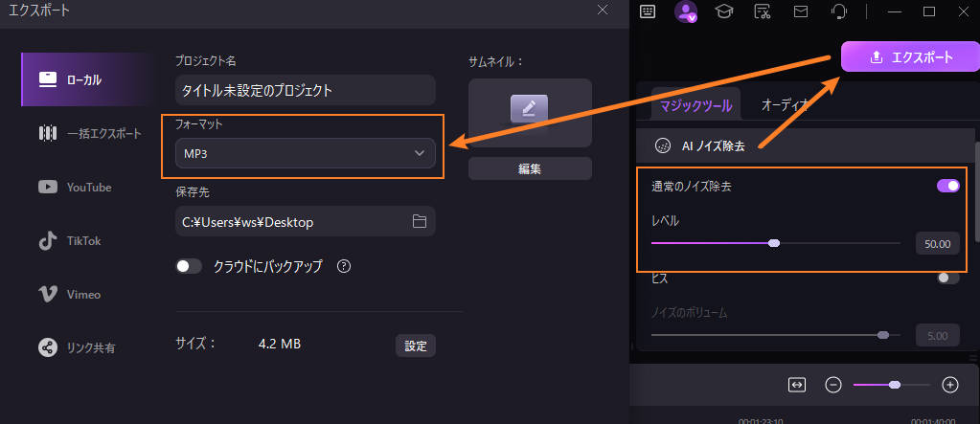Enable the ヒス hiss removal toggle
Viewport: 980px width, 424px height.
click(x=947, y=278)
